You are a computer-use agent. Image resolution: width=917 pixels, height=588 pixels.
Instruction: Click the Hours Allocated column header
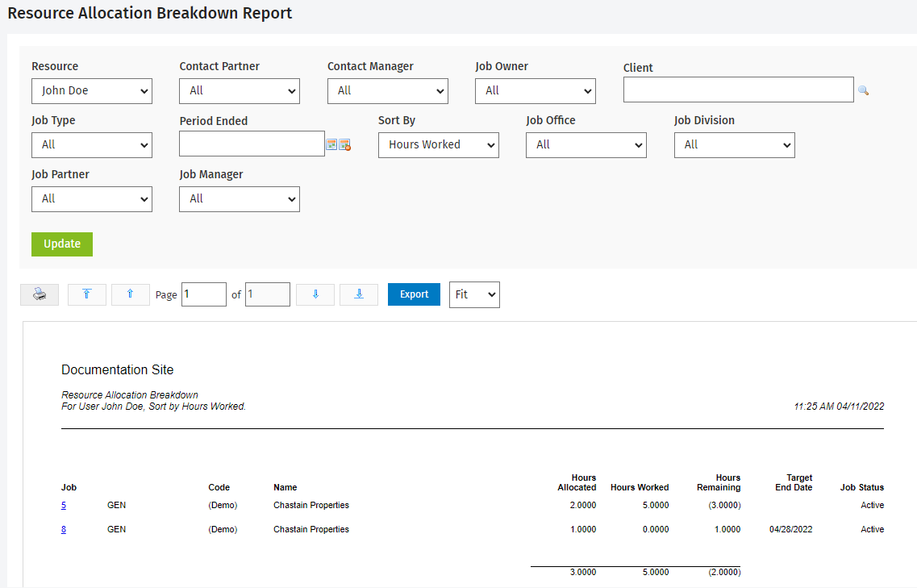[x=577, y=482]
